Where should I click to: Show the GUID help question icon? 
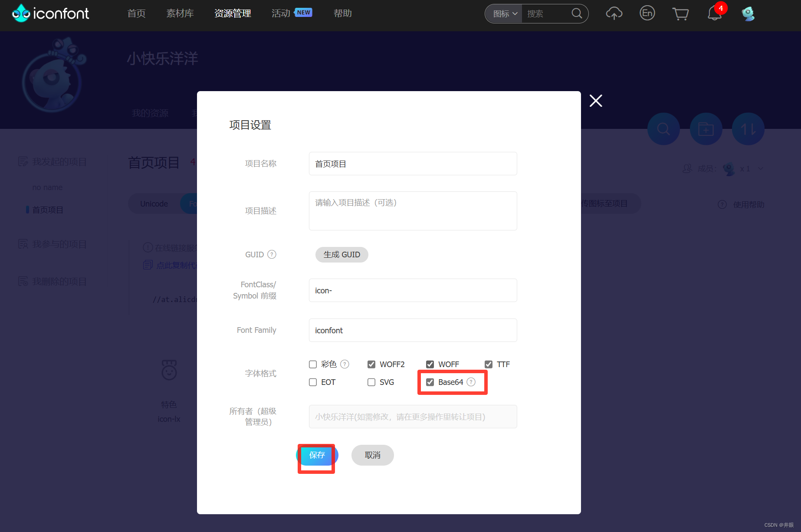click(272, 254)
